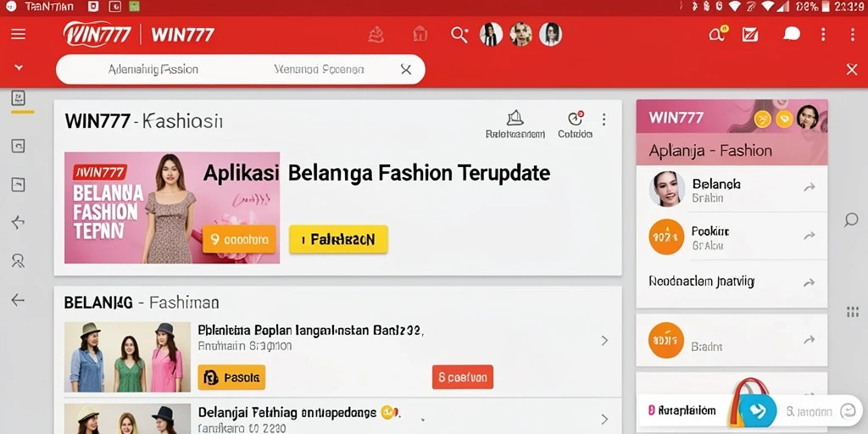Open the notification bell with yellow badge

(x=718, y=34)
